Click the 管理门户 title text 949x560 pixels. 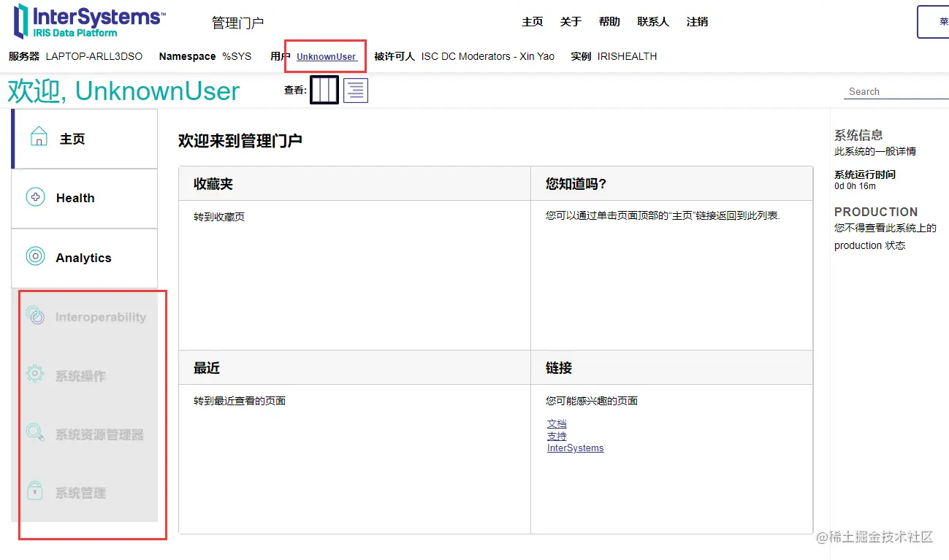coord(238,23)
